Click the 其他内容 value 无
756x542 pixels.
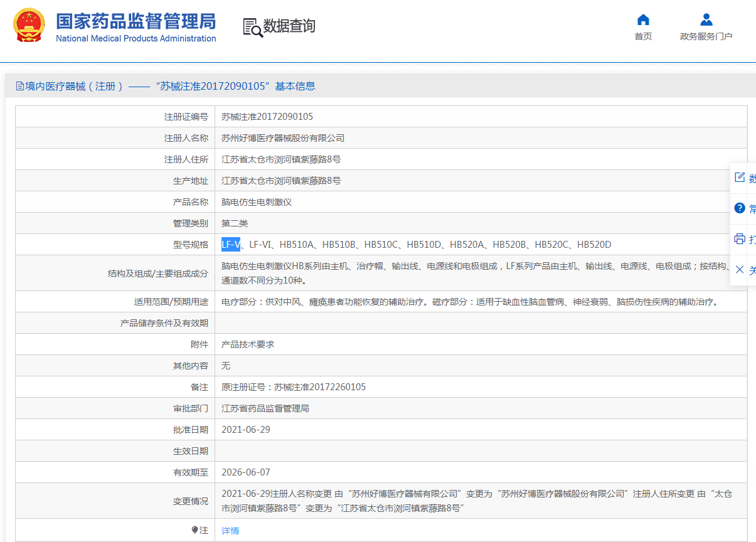coord(226,366)
